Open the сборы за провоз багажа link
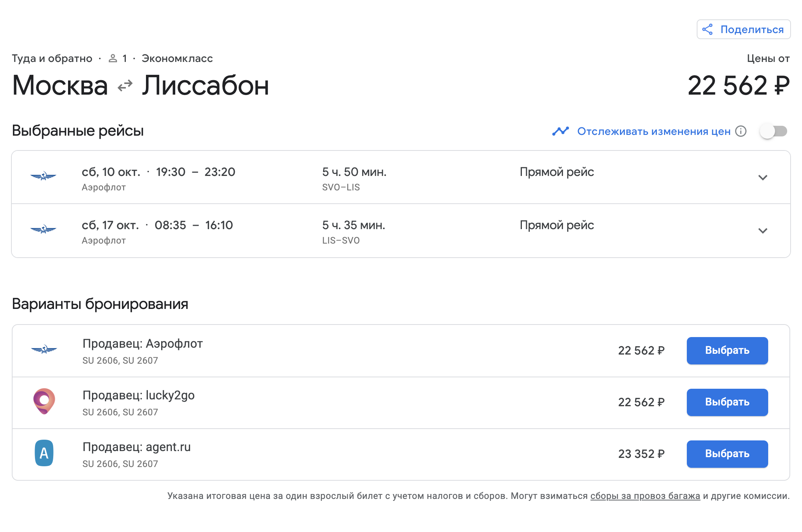Image resolution: width=802 pixels, height=532 pixels. (645, 496)
